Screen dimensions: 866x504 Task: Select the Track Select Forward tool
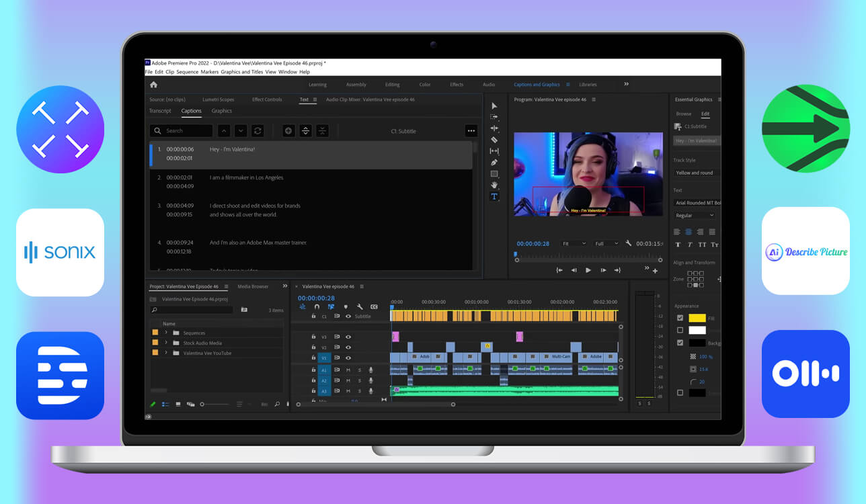coord(494,117)
